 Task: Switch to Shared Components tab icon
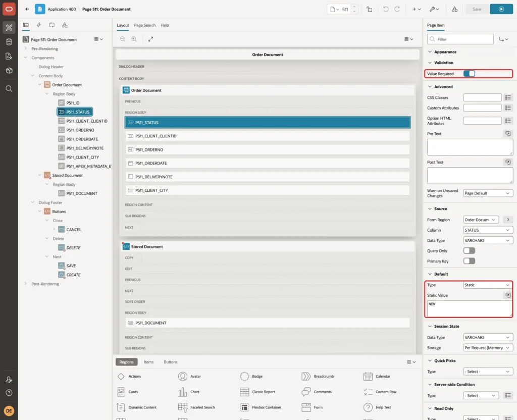click(x=65, y=25)
